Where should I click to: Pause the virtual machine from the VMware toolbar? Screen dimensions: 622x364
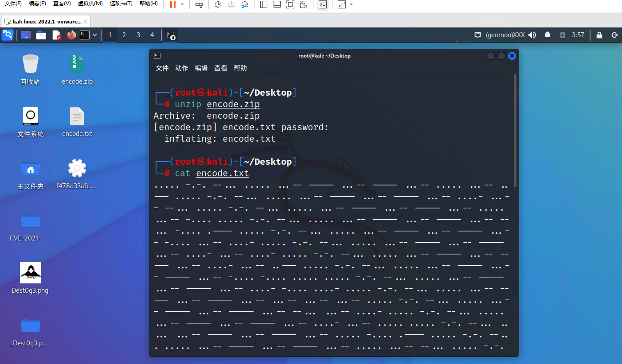pos(172,4)
